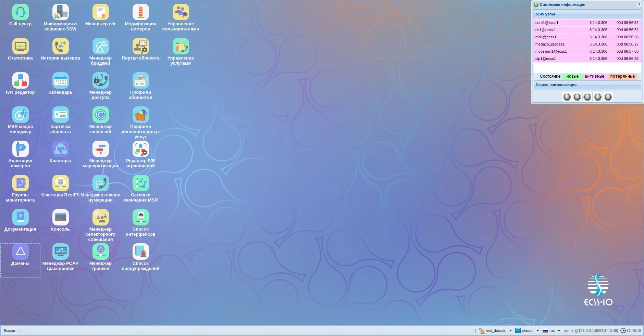Launch Менеджер cdr

[x=100, y=12]
